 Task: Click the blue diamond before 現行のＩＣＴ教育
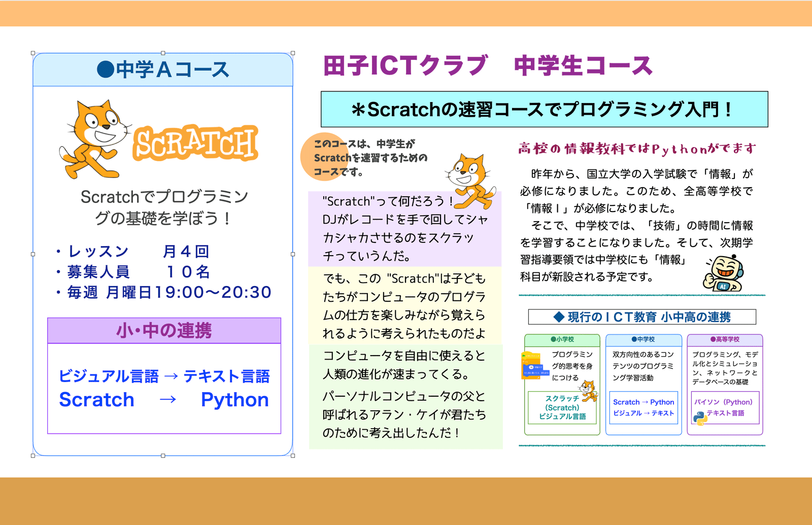pos(559,317)
